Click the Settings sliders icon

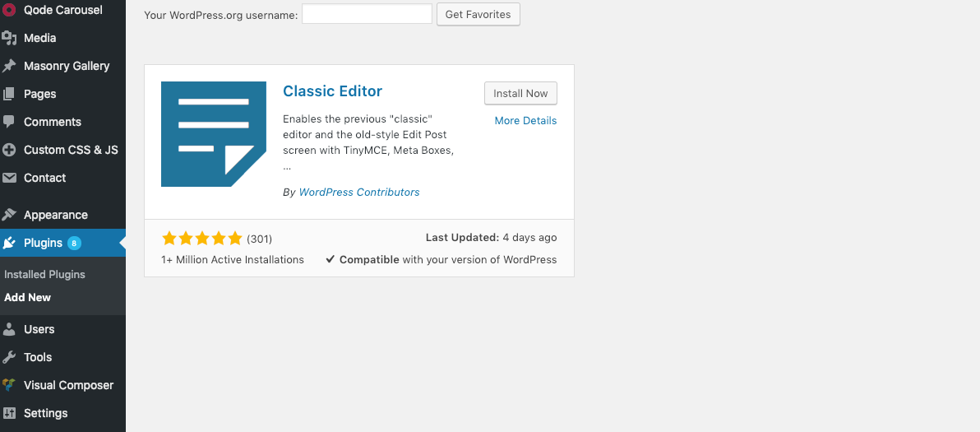click(x=9, y=413)
